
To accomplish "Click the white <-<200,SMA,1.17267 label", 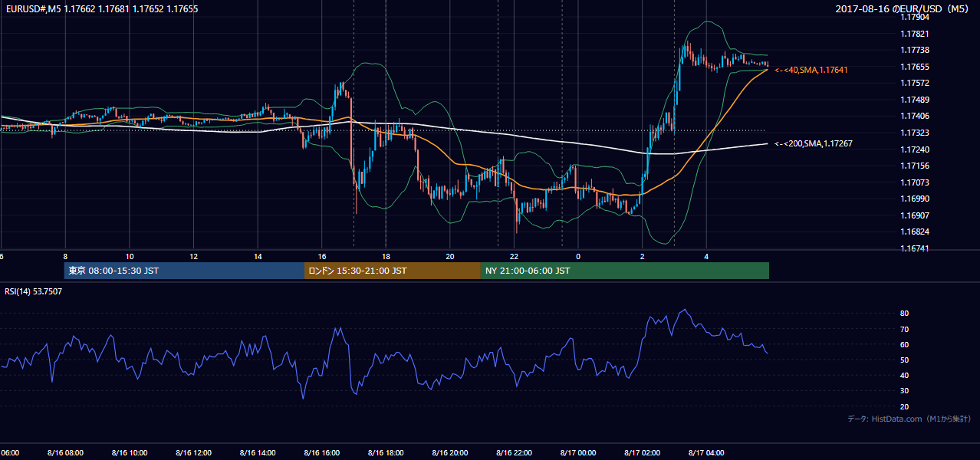I will 813,143.
